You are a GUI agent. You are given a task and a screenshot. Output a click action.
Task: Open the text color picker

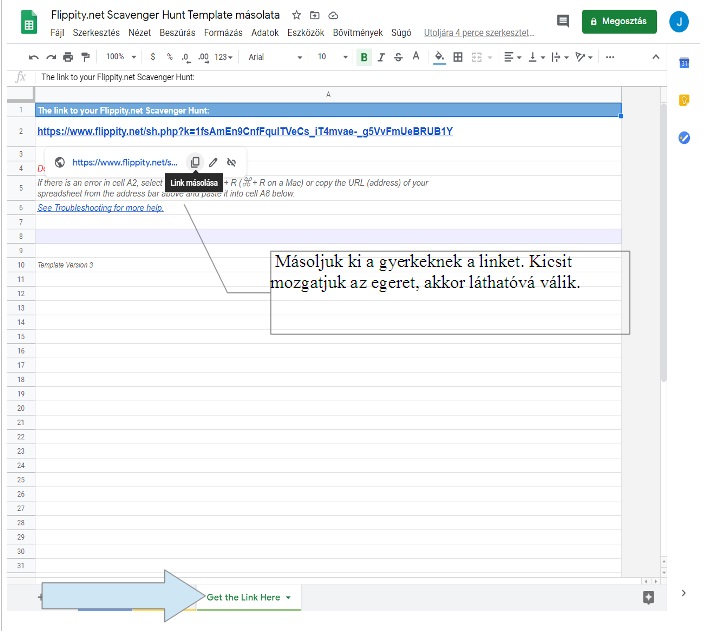(x=416, y=57)
